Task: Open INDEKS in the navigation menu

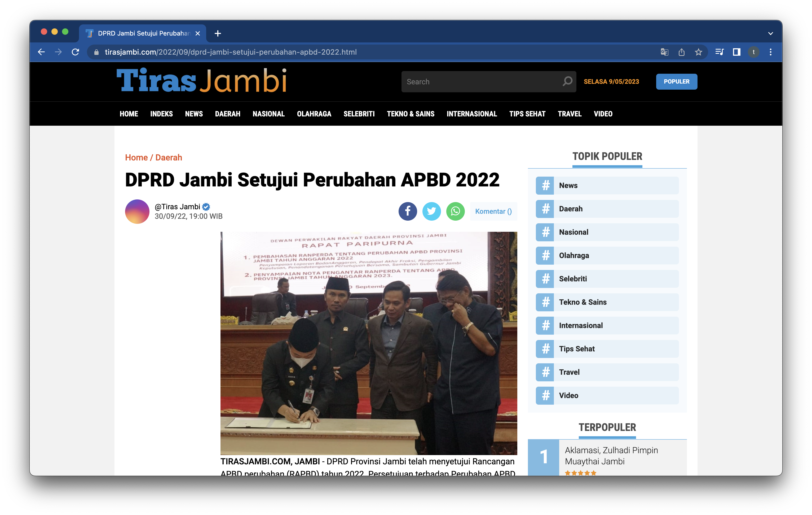Action: click(x=161, y=114)
